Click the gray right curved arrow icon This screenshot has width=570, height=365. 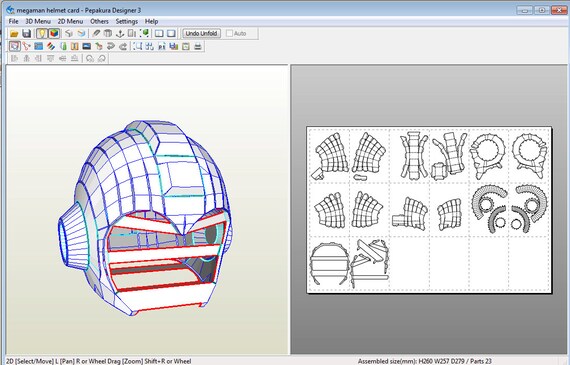click(123, 46)
